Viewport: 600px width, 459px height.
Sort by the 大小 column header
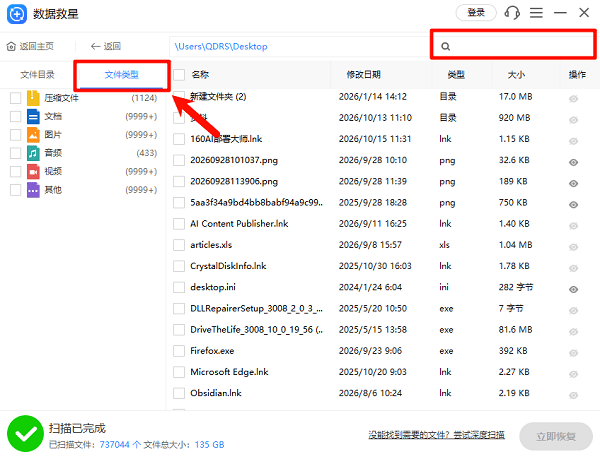pyautogui.click(x=516, y=75)
